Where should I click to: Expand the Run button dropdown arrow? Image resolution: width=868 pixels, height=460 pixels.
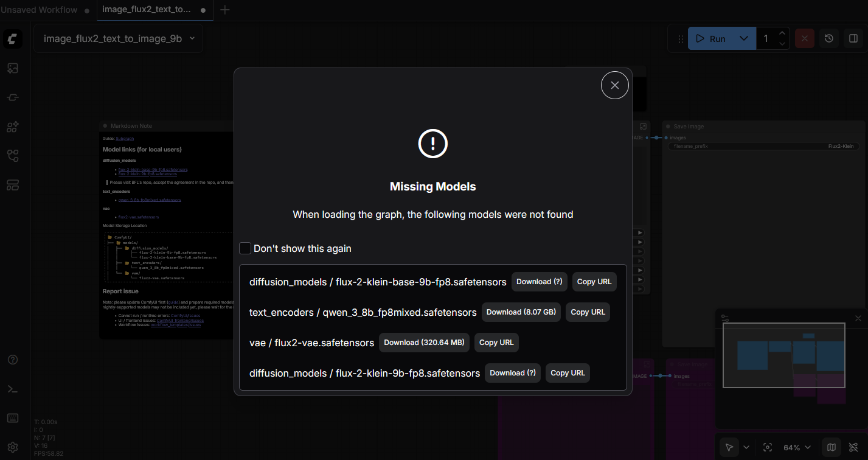click(743, 38)
